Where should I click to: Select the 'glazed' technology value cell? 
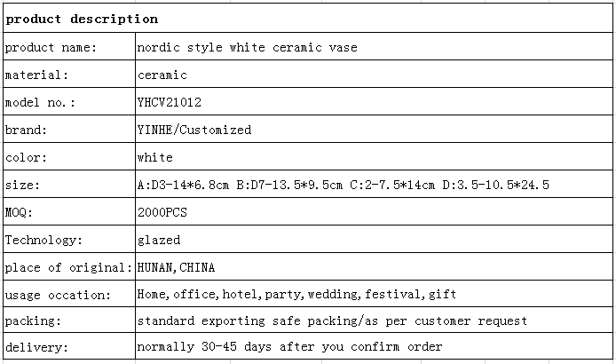[374, 239]
